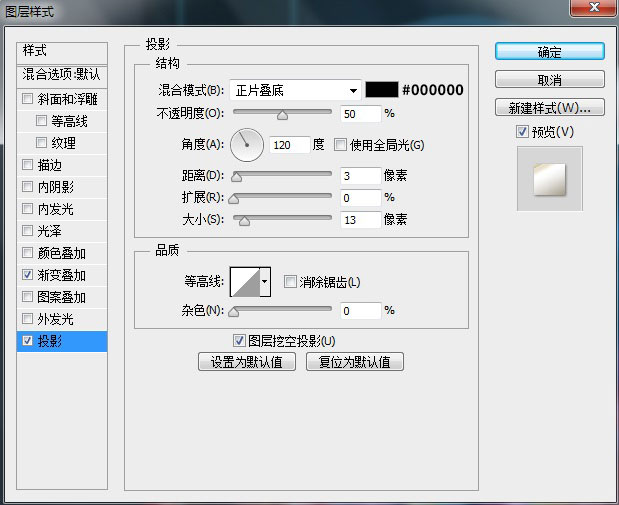This screenshot has height=505, width=619.
Task: Click the 杂色 slider handle
Action: 234,312
